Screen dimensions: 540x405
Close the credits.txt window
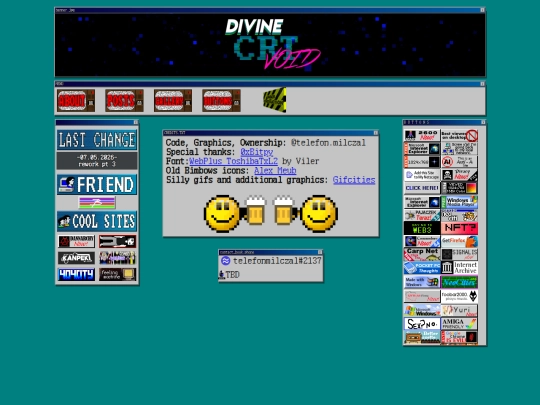tap(376, 133)
